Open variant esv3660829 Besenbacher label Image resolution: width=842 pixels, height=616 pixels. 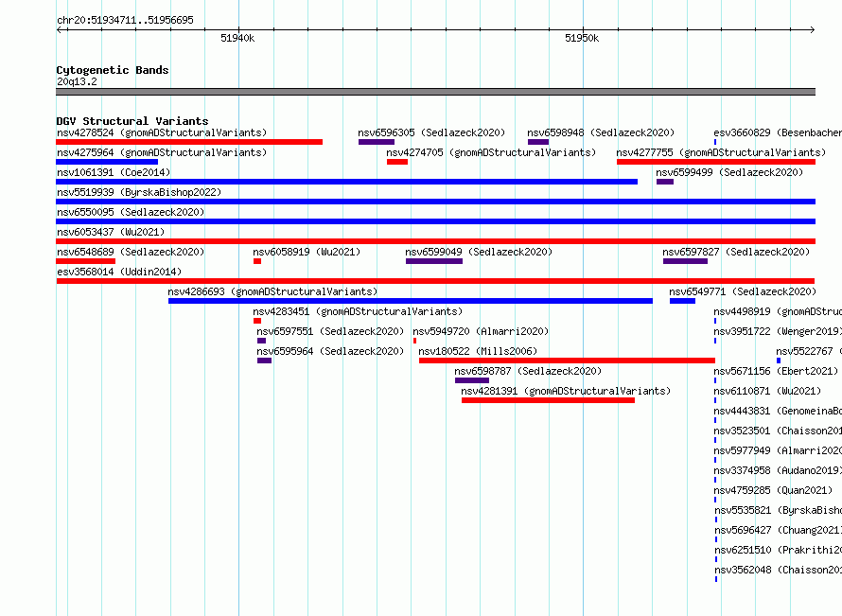coord(778,132)
